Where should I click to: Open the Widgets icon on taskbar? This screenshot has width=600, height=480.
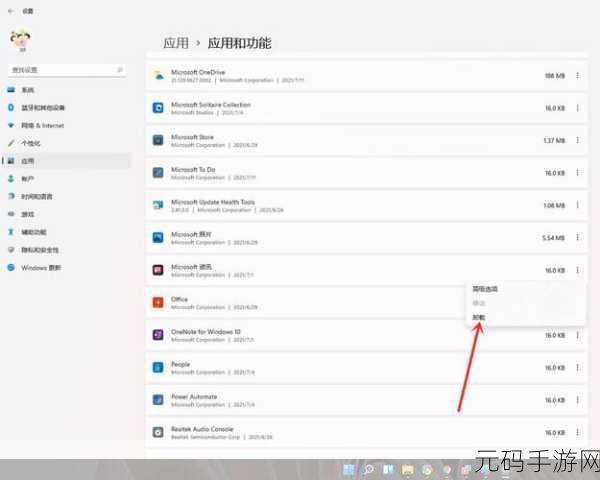388,469
